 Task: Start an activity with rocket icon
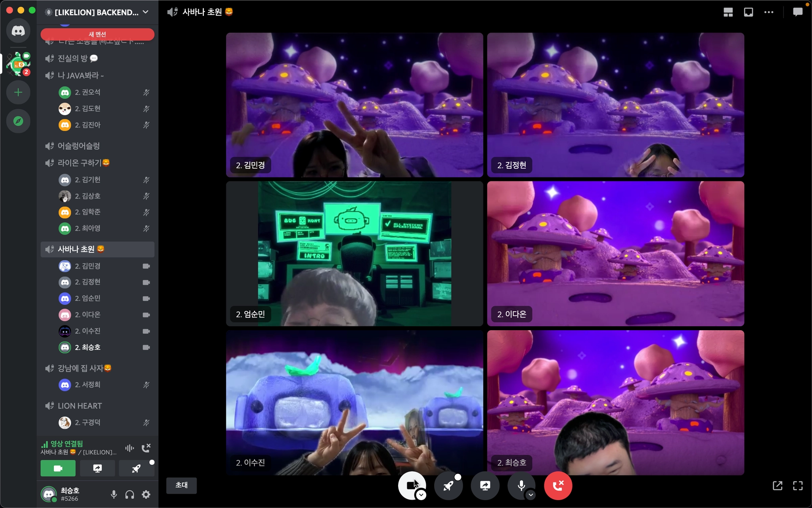point(448,485)
